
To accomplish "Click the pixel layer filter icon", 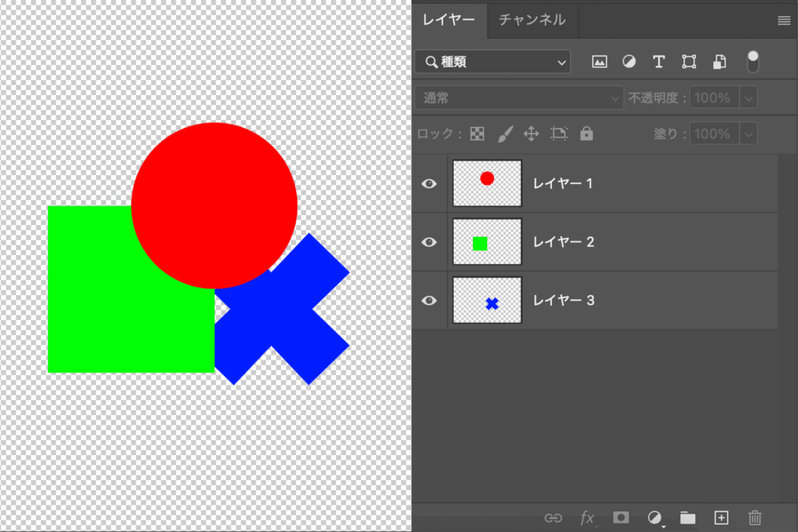I will point(599,62).
